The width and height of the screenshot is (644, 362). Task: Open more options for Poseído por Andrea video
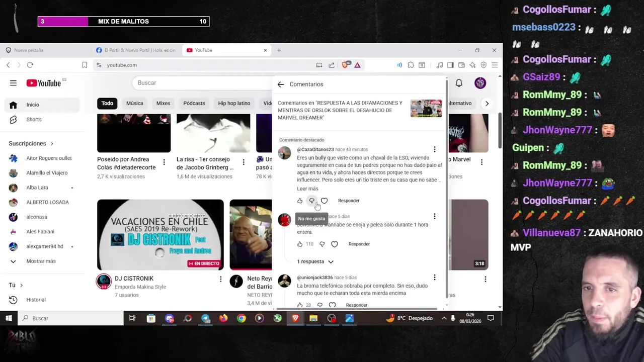click(x=164, y=162)
